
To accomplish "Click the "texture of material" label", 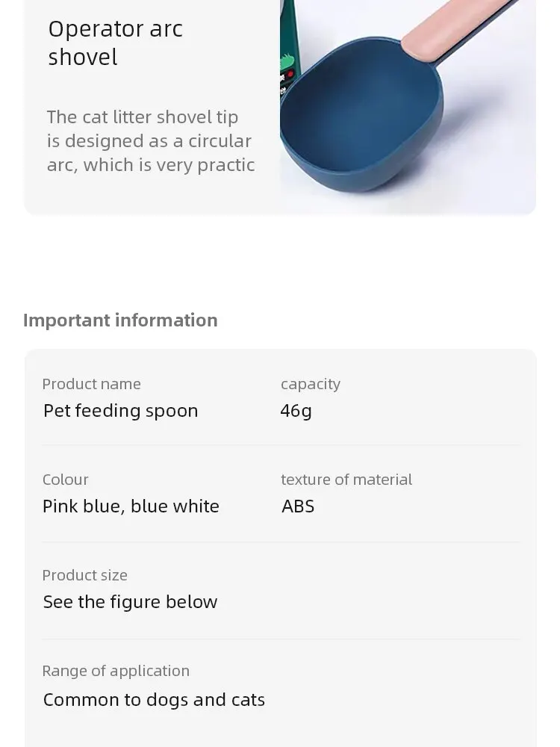I will pyautogui.click(x=346, y=480).
